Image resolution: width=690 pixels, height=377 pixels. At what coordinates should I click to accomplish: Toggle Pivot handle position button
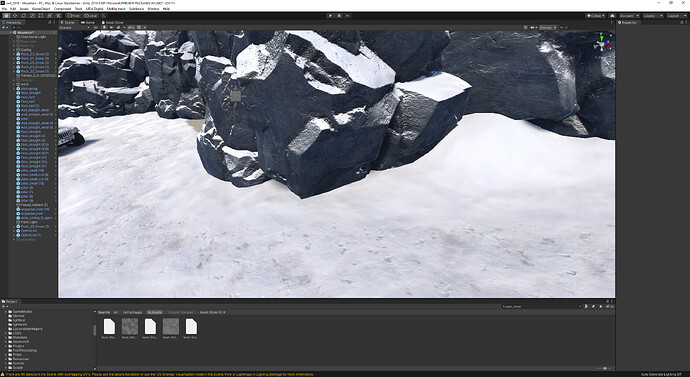(x=74, y=16)
